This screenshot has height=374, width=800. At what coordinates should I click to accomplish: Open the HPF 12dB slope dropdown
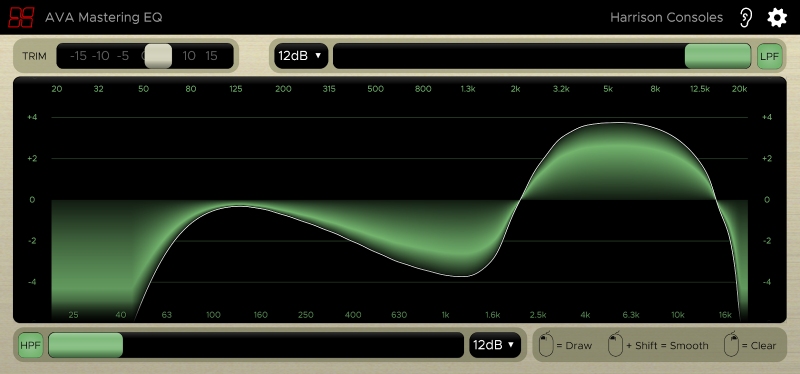point(495,345)
